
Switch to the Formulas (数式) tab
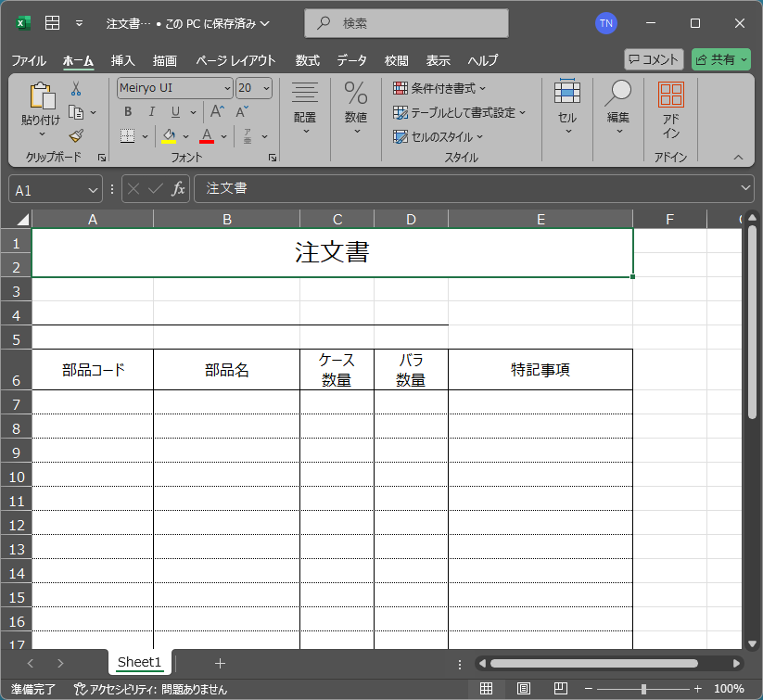[x=308, y=60]
